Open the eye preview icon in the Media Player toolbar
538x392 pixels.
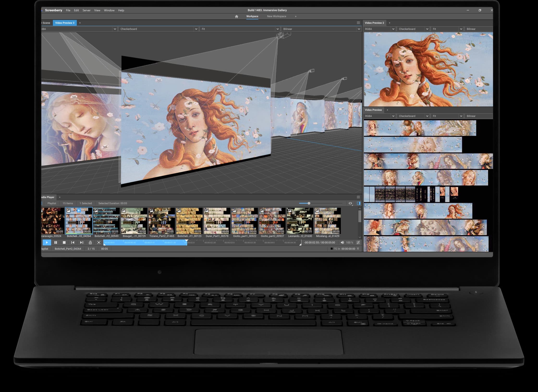click(350, 203)
